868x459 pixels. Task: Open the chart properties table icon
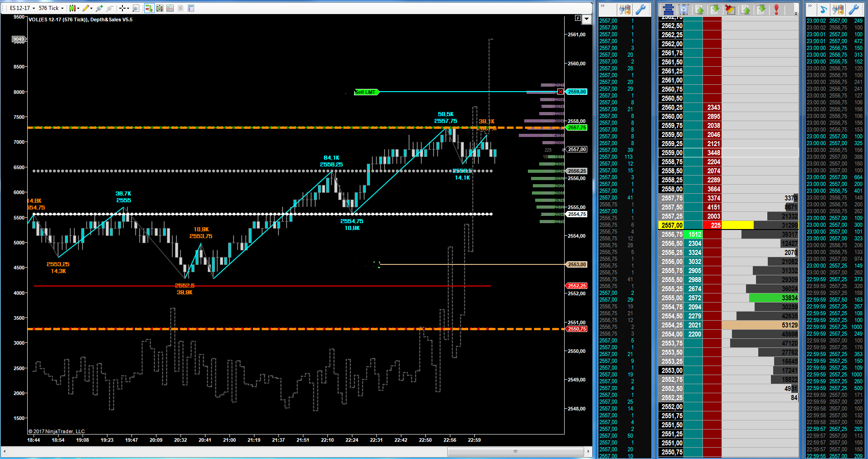(191, 8)
